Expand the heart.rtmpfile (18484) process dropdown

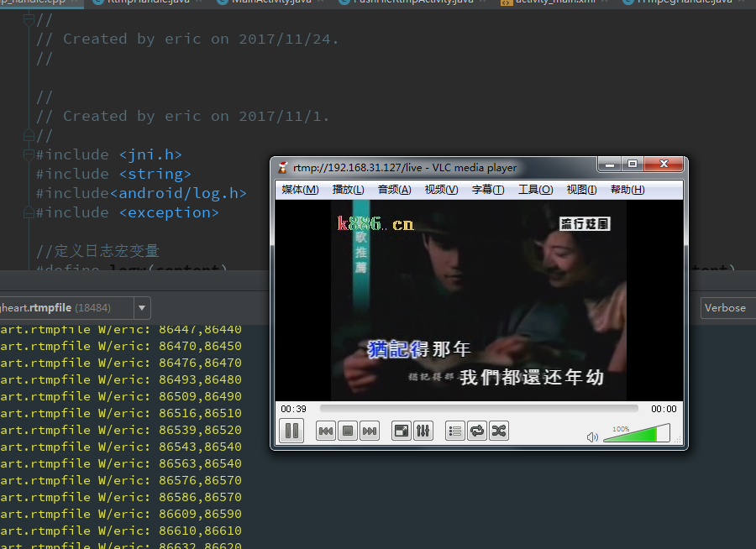[x=142, y=308]
